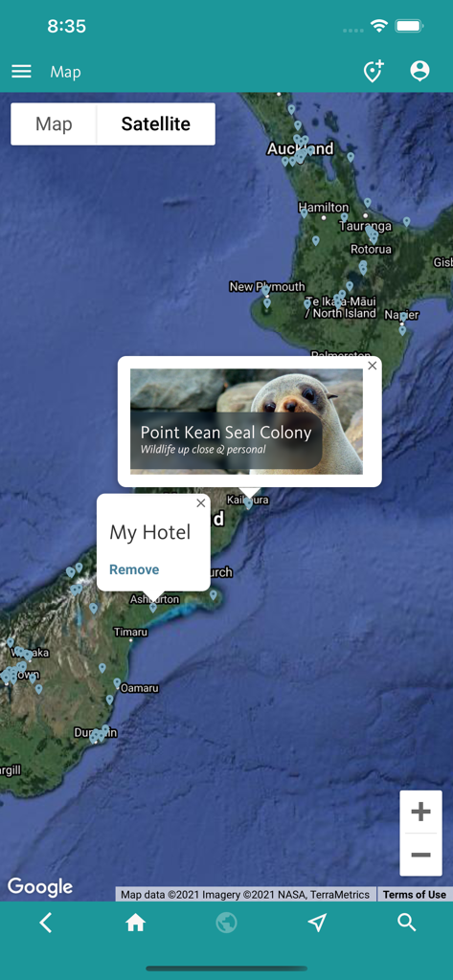
Task: Tap the map pin near New Plymouth
Action: coord(266,291)
